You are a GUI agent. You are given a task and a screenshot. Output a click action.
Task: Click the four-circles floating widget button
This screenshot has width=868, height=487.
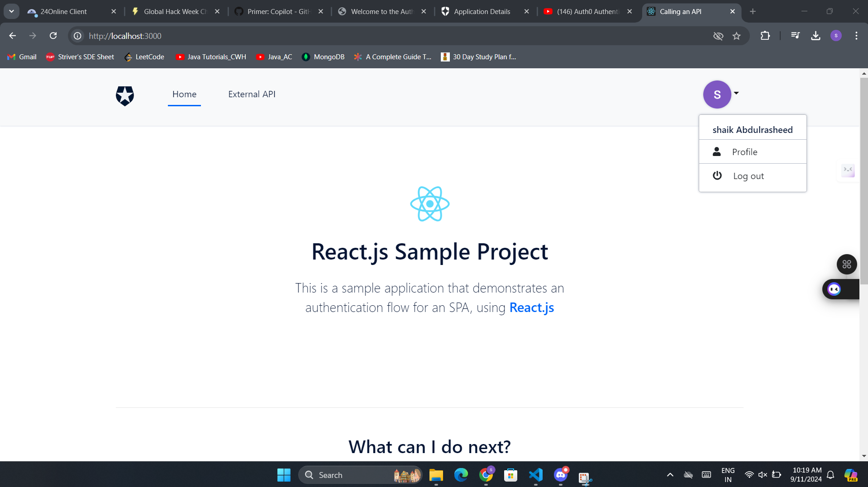[x=846, y=265]
